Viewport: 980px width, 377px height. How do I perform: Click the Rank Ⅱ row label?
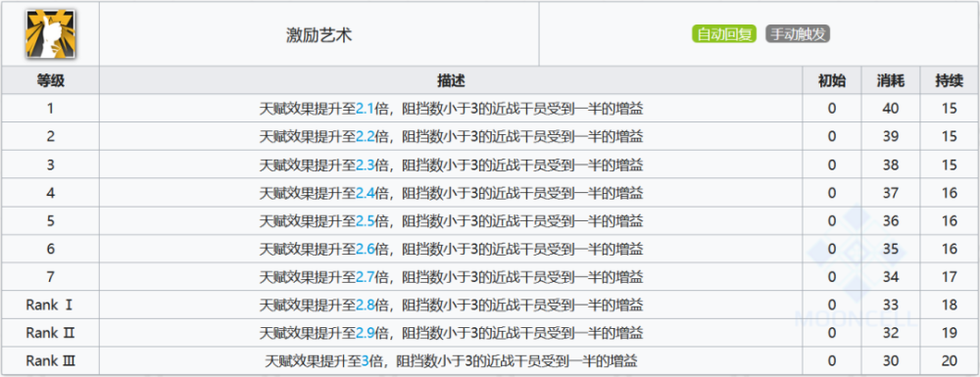(x=50, y=333)
